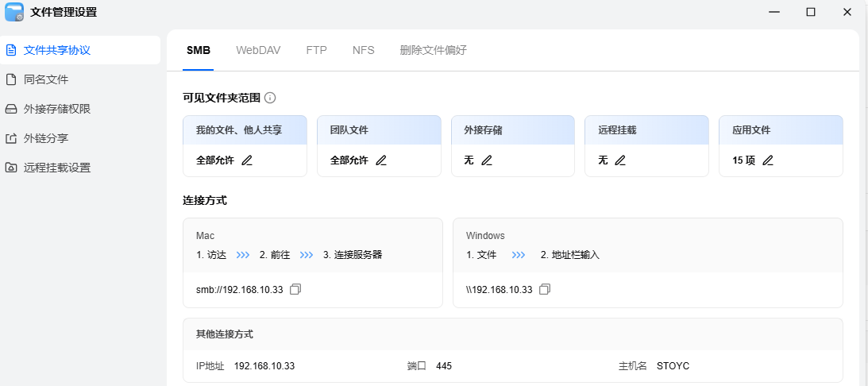Click the hostname value STOYC
Viewport: 868px width, 386px height.
click(x=673, y=366)
